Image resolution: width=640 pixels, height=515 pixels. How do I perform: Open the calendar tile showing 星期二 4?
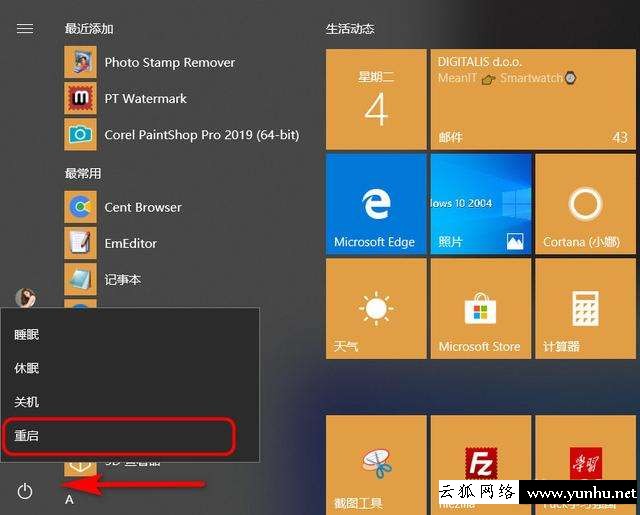click(x=376, y=99)
